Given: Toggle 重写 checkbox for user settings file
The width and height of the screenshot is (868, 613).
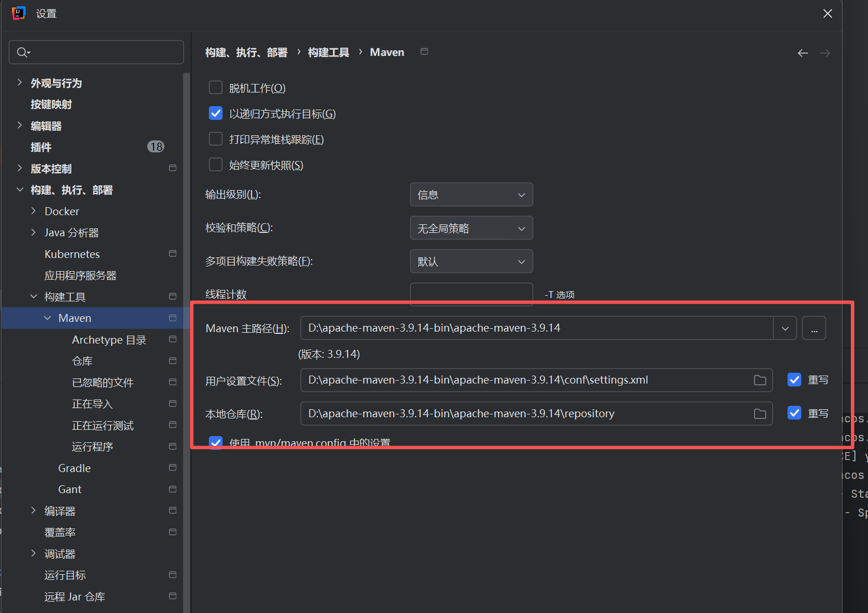Looking at the screenshot, I should (794, 380).
